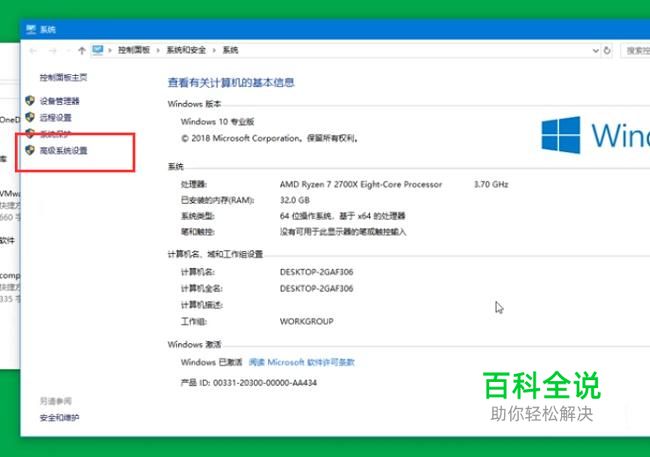Click 32.0 GB installed RAM value
The width and height of the screenshot is (650, 457).
(x=295, y=200)
